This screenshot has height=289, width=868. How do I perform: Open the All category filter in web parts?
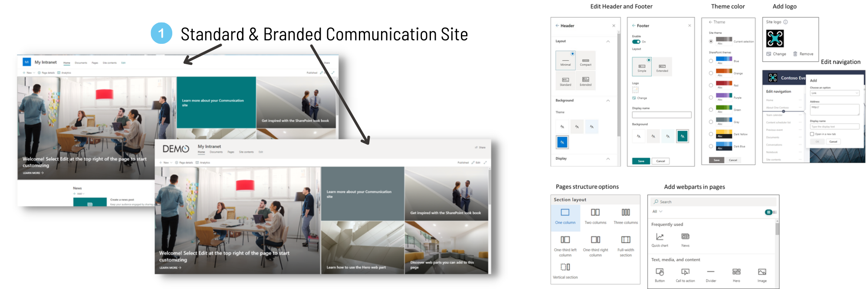click(x=657, y=212)
